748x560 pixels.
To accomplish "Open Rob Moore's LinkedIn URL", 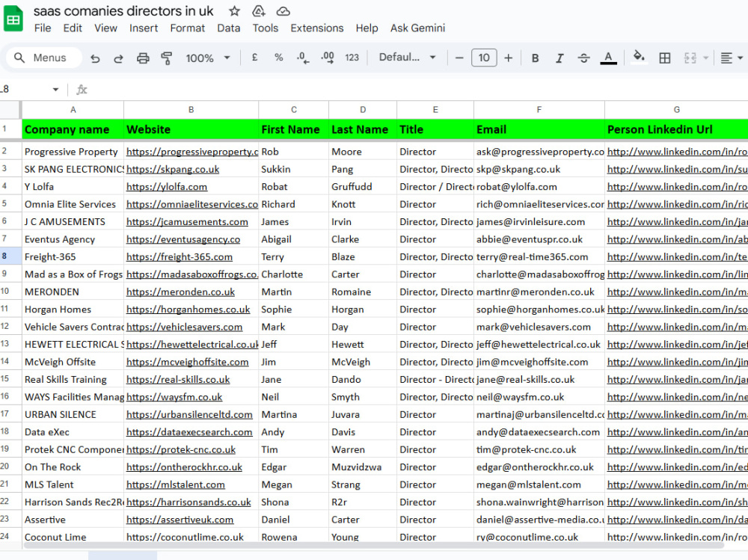I will [x=677, y=152].
